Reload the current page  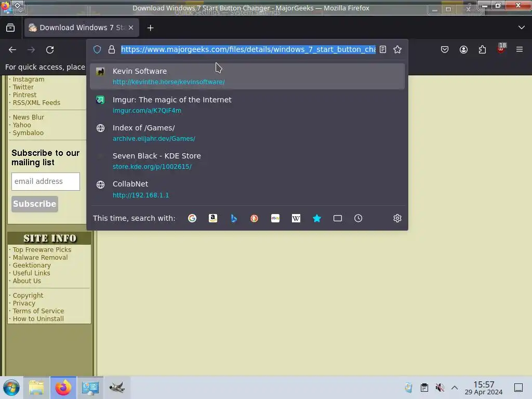click(x=50, y=50)
